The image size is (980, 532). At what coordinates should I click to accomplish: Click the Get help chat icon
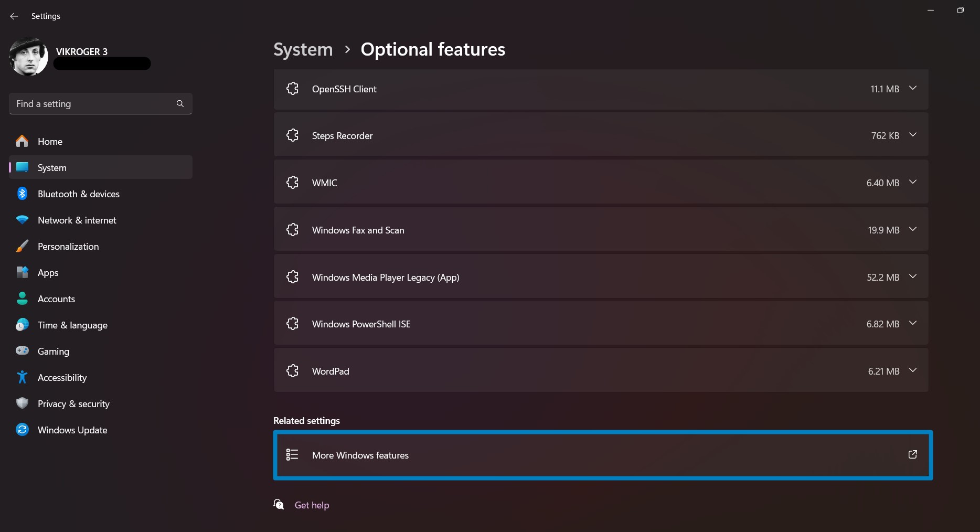point(279,505)
